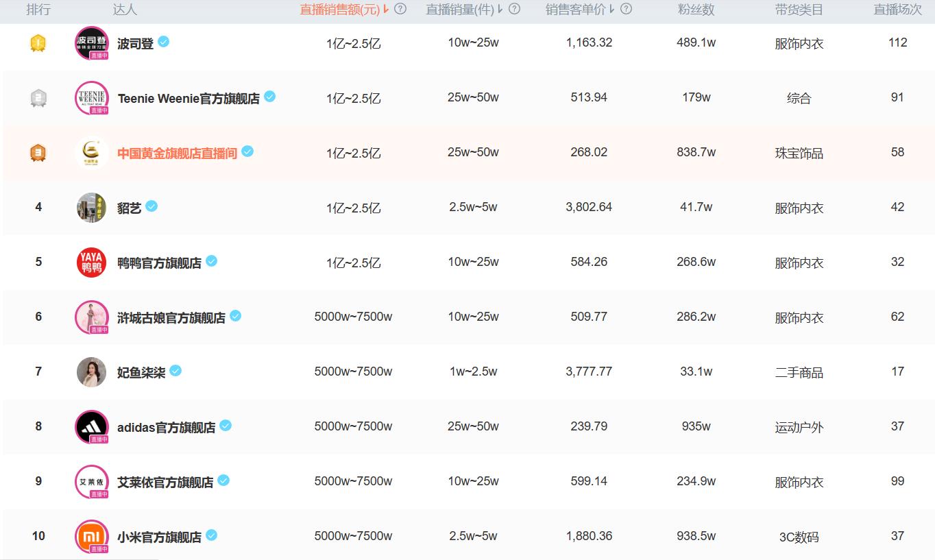Select the 1w~2.5w sales volume cell

473,372
